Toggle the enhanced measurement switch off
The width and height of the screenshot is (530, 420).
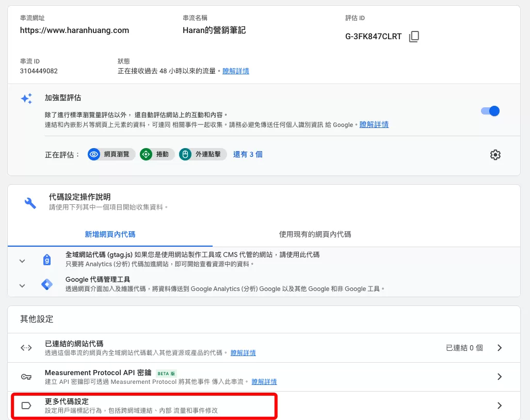coord(490,111)
